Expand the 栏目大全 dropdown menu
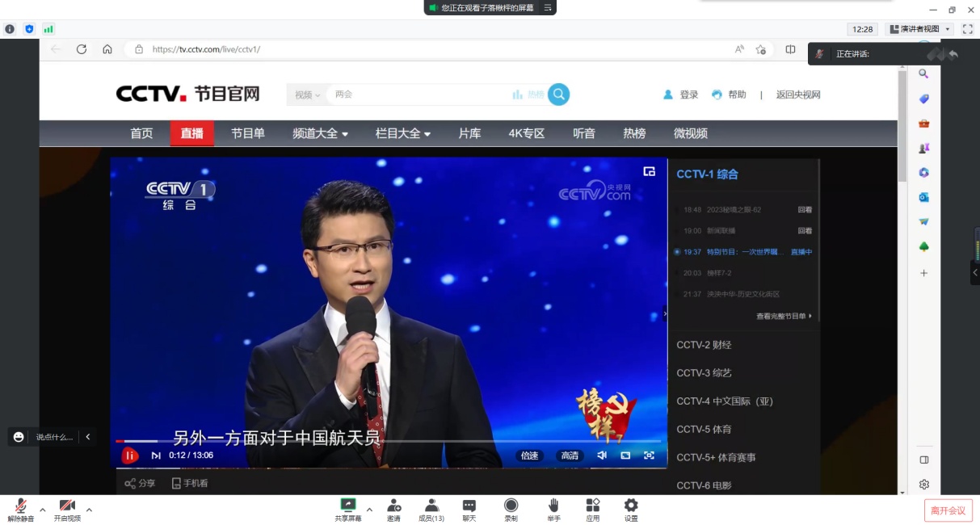 click(402, 133)
